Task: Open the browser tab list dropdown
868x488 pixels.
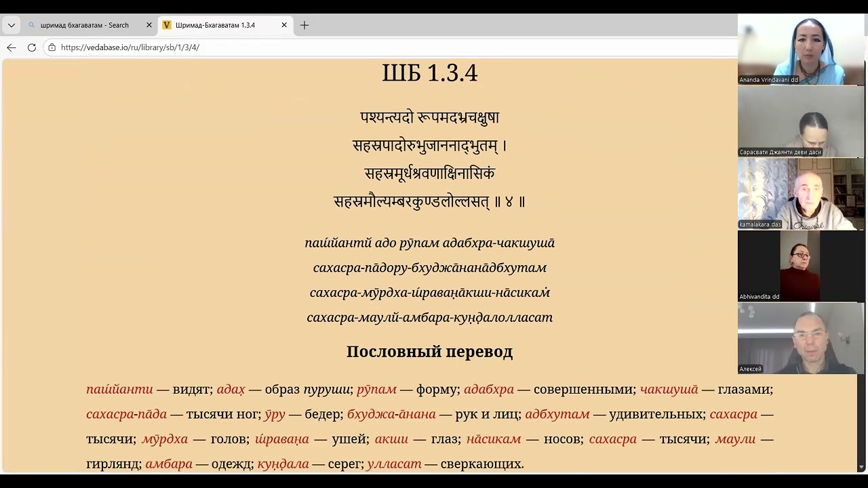Action: coord(12,25)
